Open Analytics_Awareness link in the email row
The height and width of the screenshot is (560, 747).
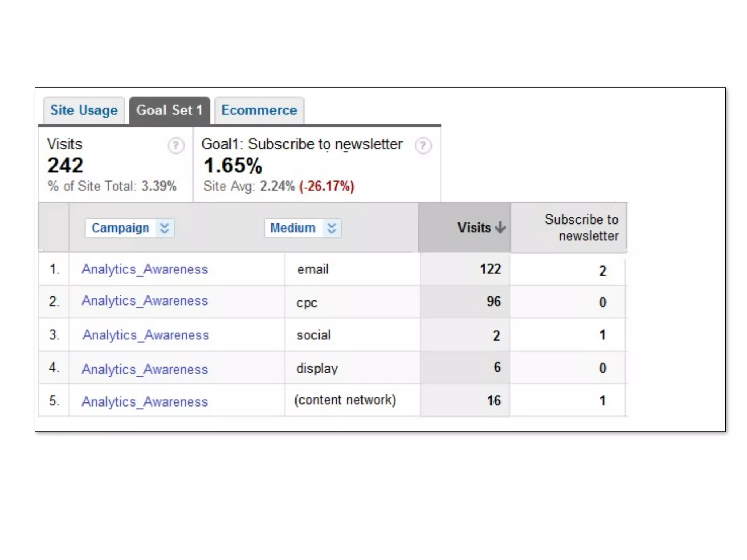pyautogui.click(x=144, y=269)
